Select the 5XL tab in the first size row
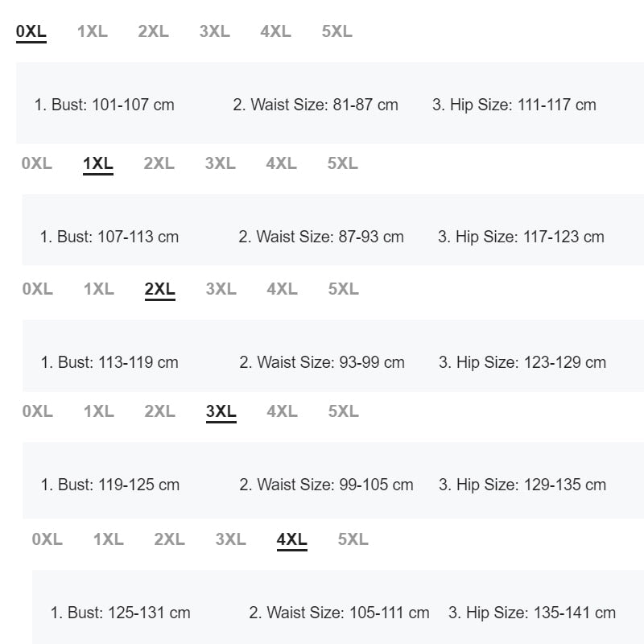 point(336,31)
